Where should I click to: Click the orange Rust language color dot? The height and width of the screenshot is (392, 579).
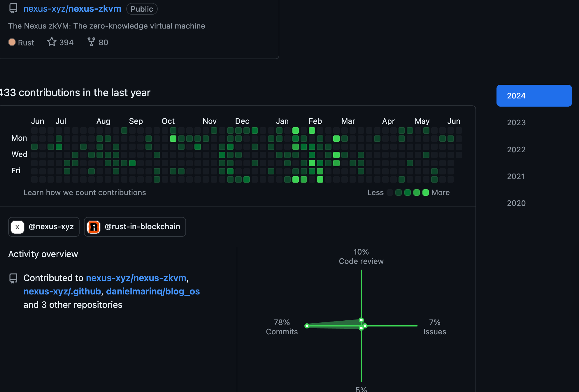[x=12, y=42]
